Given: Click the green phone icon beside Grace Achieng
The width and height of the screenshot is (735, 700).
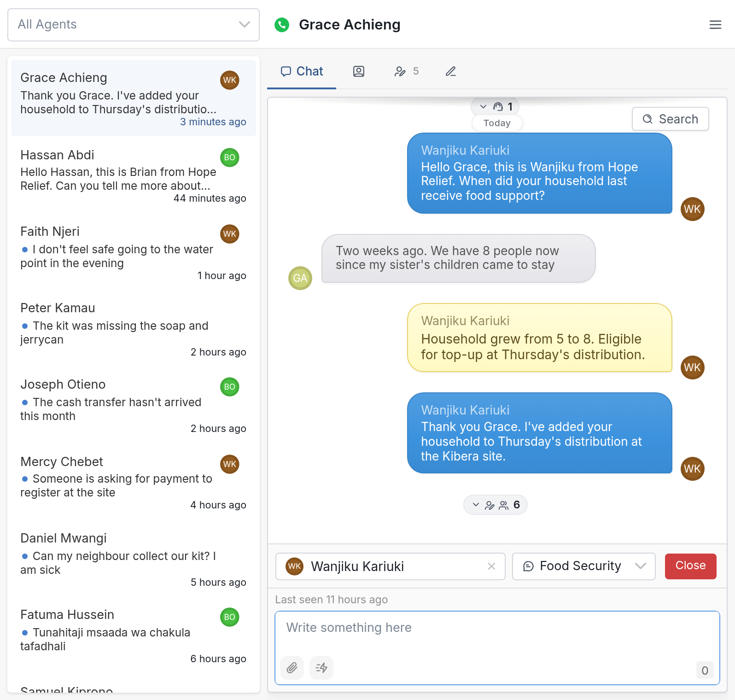Looking at the screenshot, I should point(282,24).
